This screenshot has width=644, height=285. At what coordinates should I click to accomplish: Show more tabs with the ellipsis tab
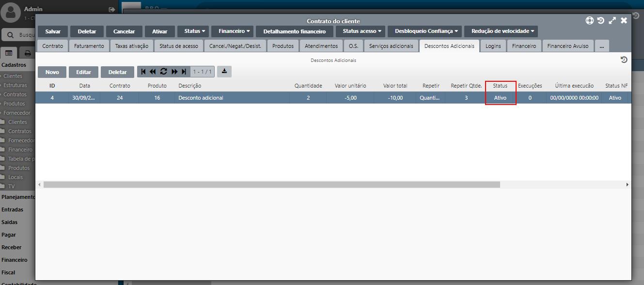[601, 46]
